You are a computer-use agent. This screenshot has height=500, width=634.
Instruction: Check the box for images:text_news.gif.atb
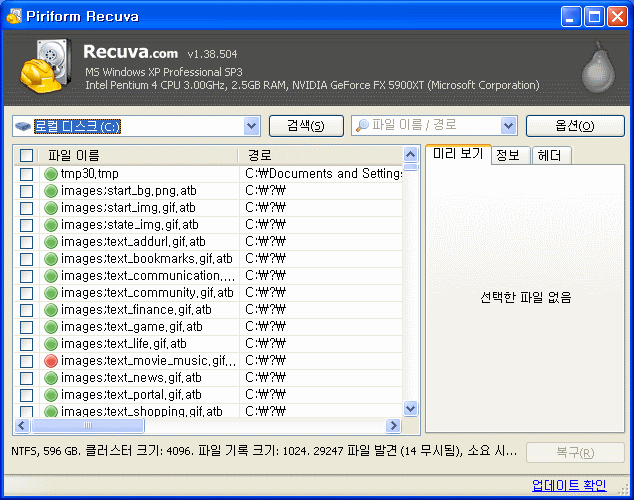click(x=26, y=378)
